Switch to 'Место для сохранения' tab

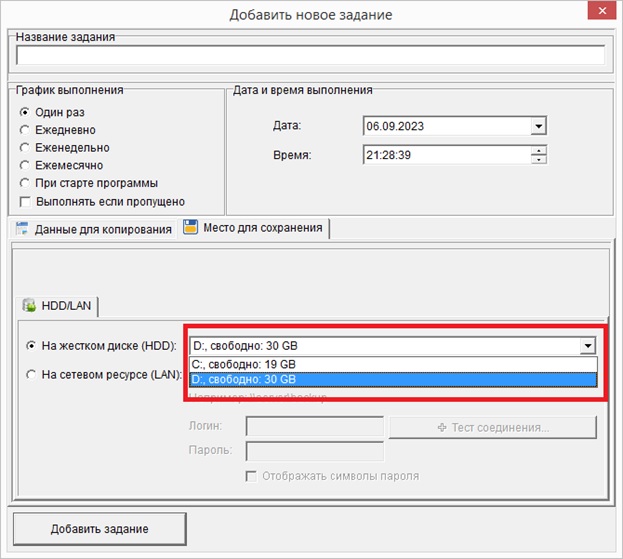[253, 228]
